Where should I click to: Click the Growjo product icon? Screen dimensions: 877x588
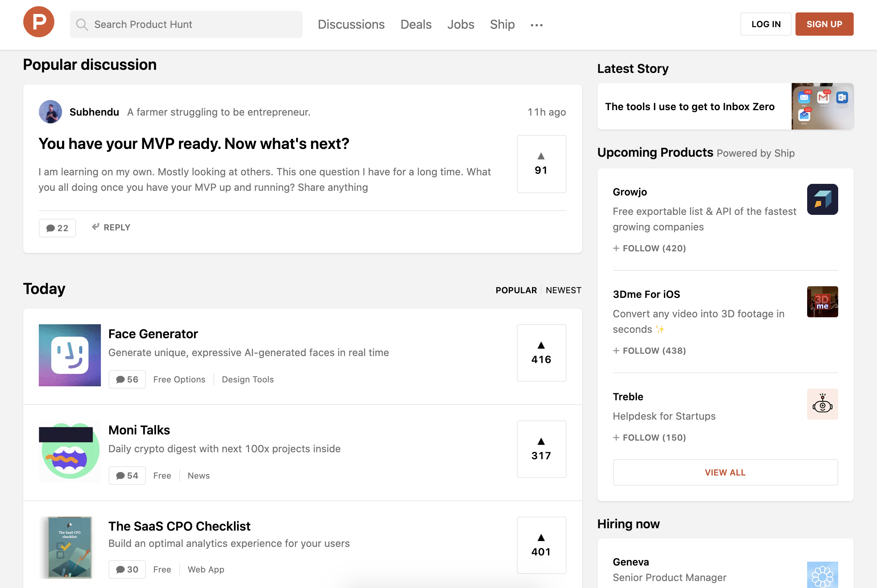click(823, 199)
